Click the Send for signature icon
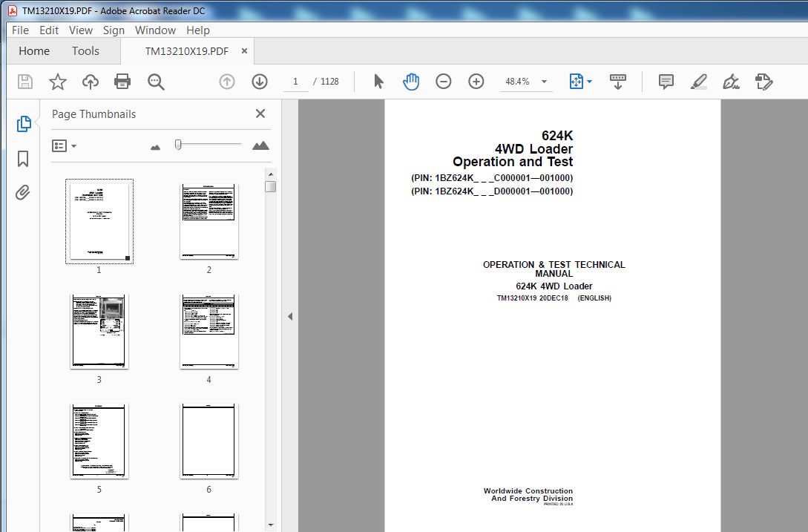Screen dimensions: 808x532 tap(763, 82)
